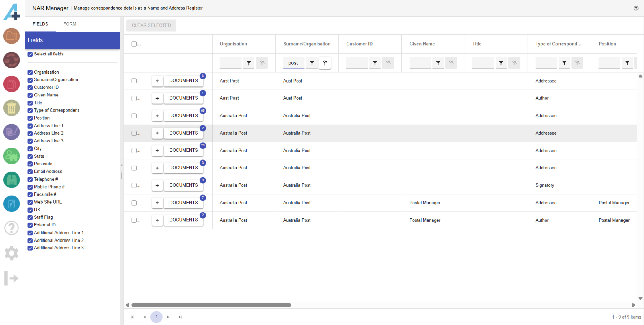Click the help question mark at top right
The height and width of the screenshot is (325, 644).
click(x=636, y=8)
